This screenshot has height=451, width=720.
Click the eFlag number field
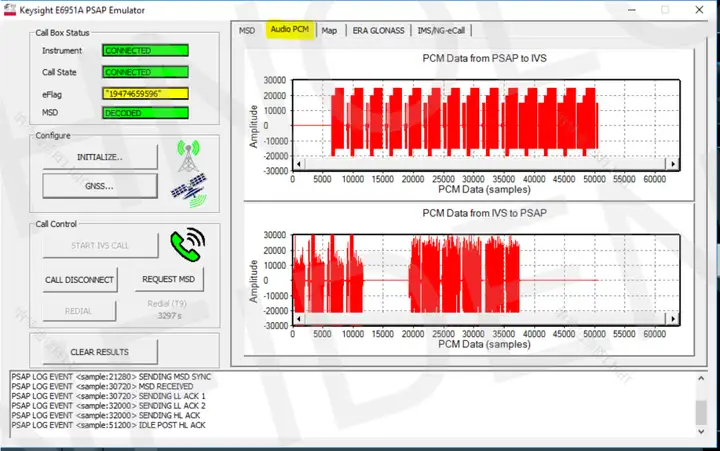(145, 94)
